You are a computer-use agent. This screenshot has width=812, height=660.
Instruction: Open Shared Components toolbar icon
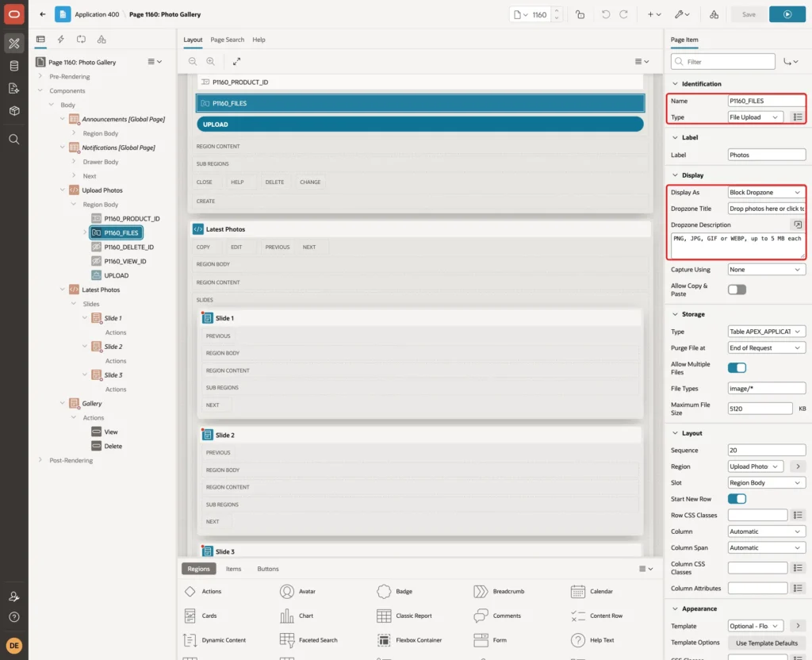(x=714, y=14)
